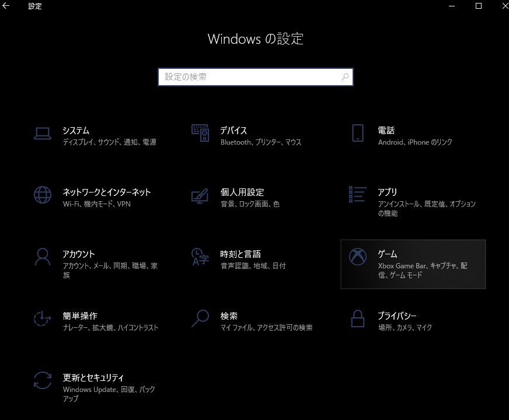
Task: Focus the 設定の検索 input field
Action: (x=256, y=77)
